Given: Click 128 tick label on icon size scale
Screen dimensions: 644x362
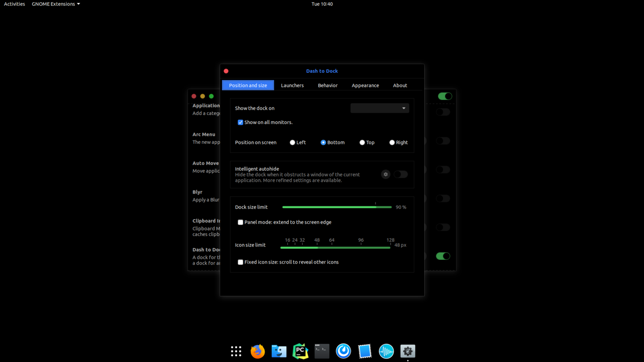Looking at the screenshot, I should pos(390,240).
